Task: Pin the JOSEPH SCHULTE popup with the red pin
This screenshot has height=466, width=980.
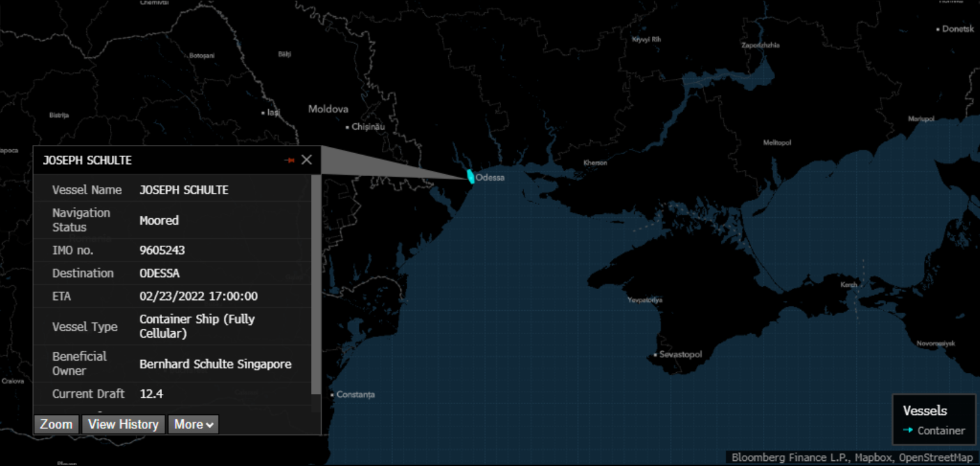Action: tap(290, 160)
